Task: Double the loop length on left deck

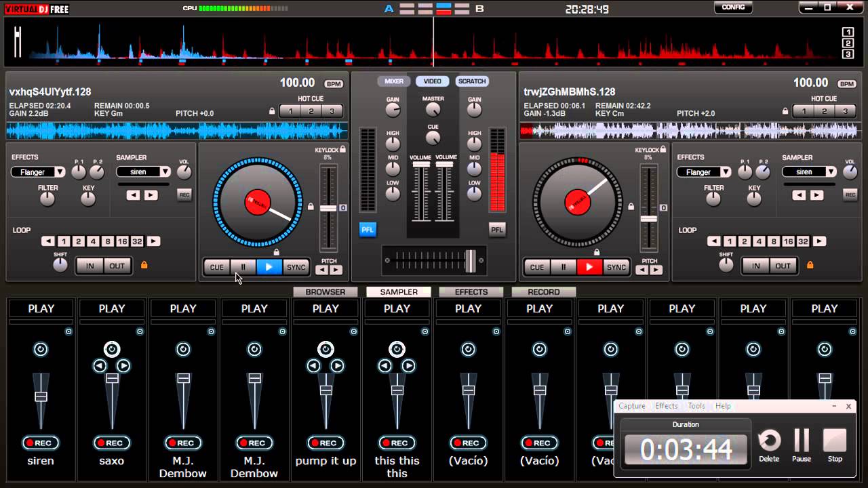Action: [x=154, y=241]
